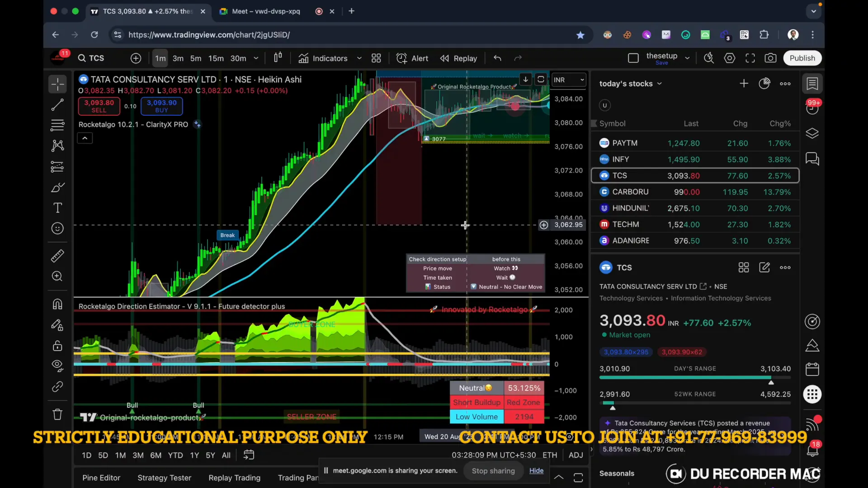This screenshot has width=868, height=488.
Task: Start bar Replay mode
Action: coord(458,58)
